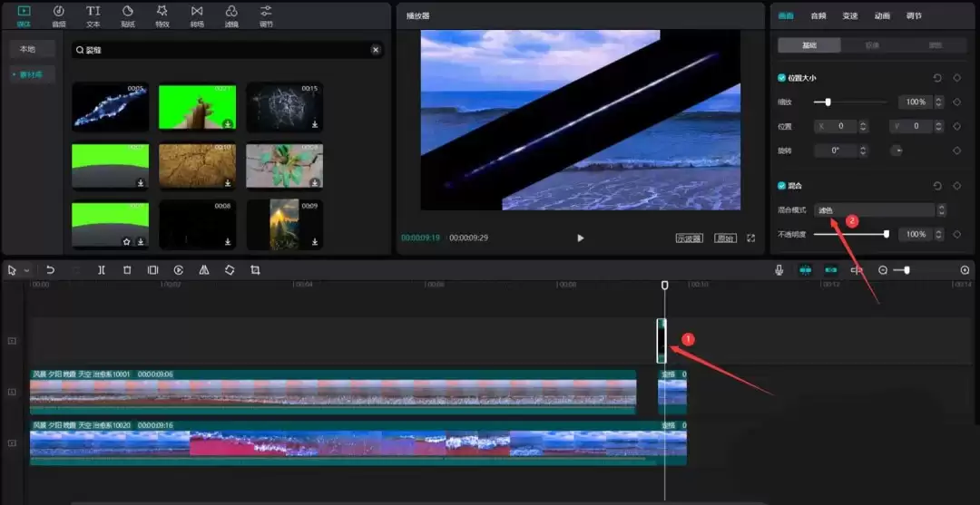
Task: Toggle the 位置大小 checkbox
Action: coord(782,78)
